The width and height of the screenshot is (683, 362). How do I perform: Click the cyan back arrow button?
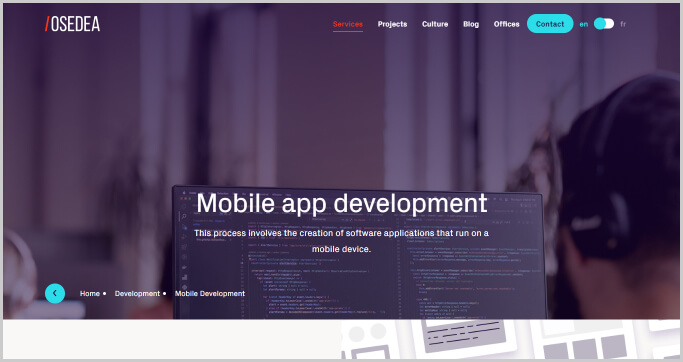55,293
